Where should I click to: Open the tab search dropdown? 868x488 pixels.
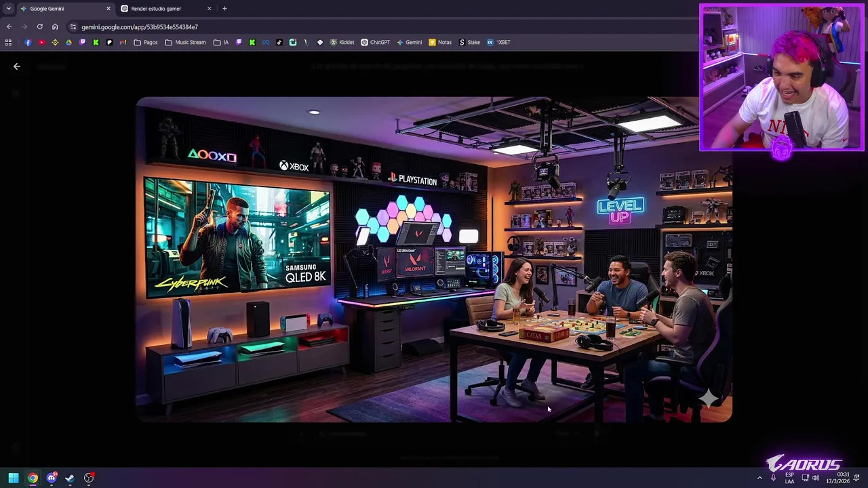pos(8,9)
